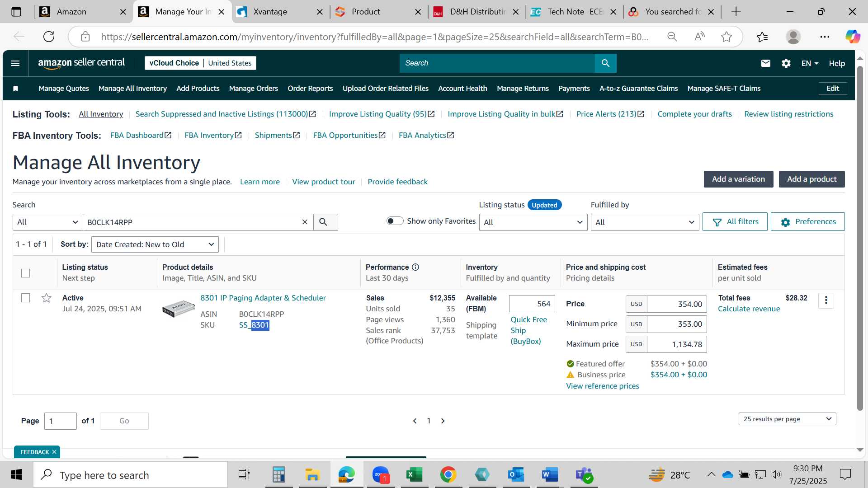Open the Calculate revenue link
This screenshot has width=868, height=488.
coord(749,309)
